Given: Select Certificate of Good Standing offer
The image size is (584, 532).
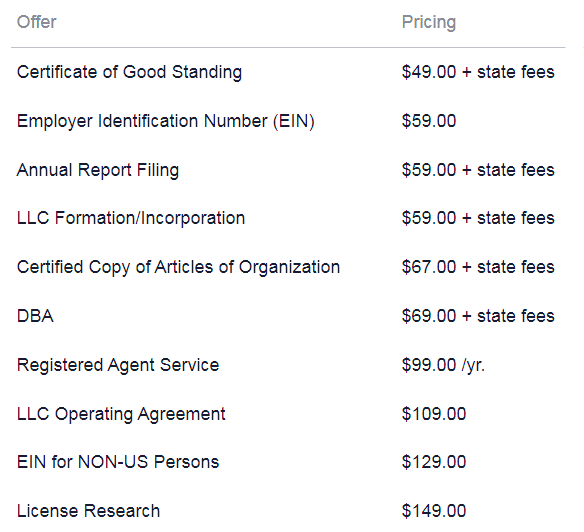Looking at the screenshot, I should 129,72.
